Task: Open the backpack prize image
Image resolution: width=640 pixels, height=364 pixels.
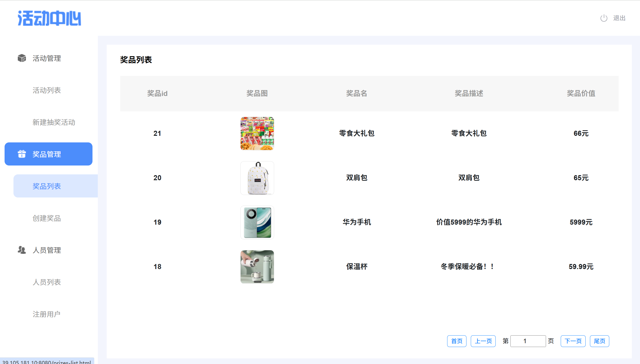Action: point(257,178)
